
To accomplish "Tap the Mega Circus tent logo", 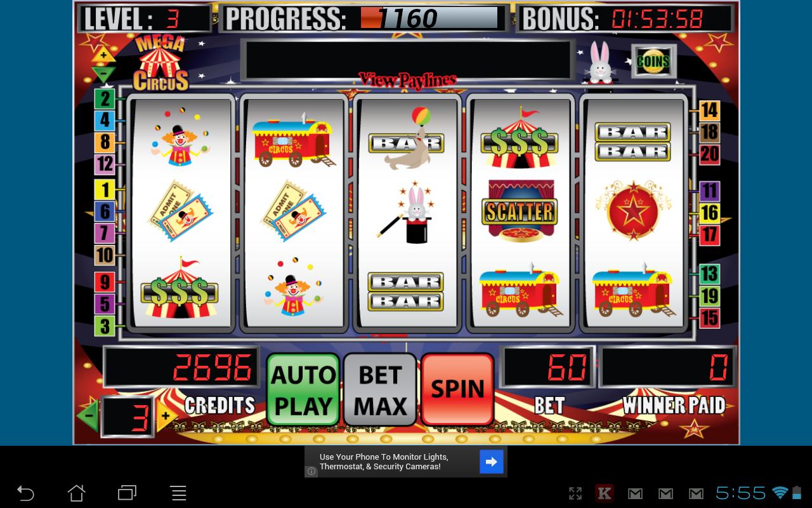I will click(x=160, y=63).
